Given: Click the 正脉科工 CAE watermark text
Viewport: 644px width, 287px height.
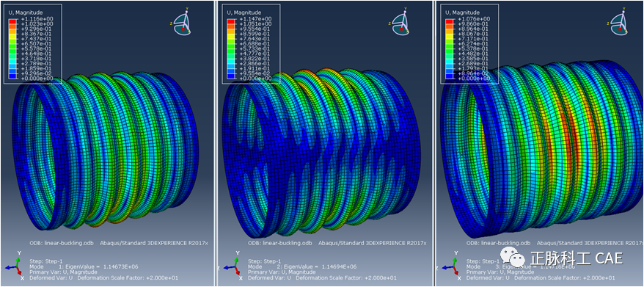Looking at the screenshot, I should (577, 258).
